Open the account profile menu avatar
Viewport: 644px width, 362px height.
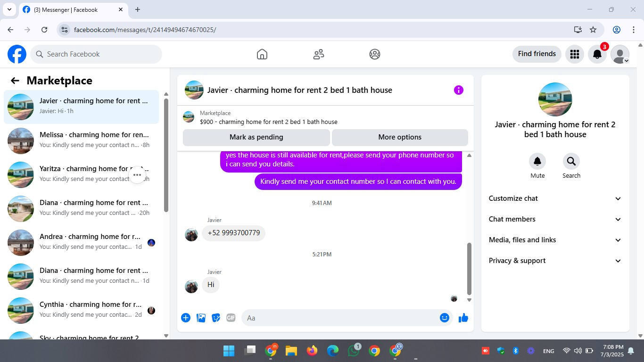pyautogui.click(x=620, y=54)
